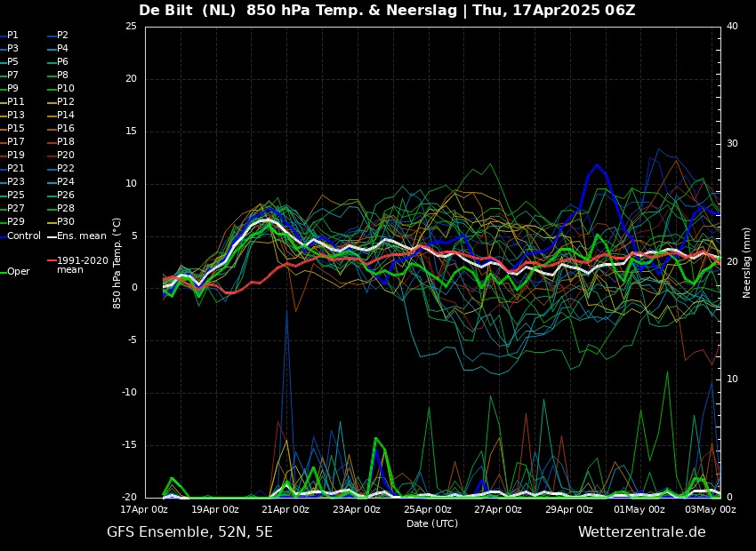Click the P21 member label
The image size is (756, 551).
12,169
